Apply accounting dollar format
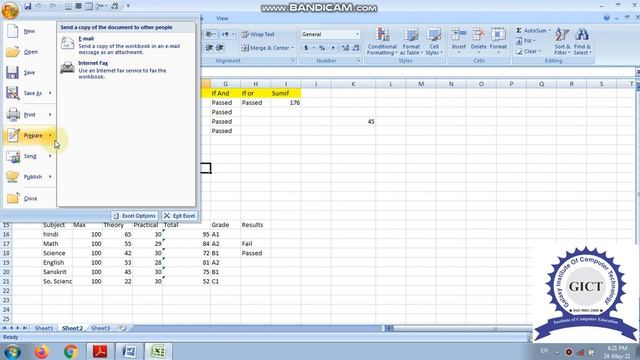Screen dimensions: 640x360 click(x=306, y=48)
